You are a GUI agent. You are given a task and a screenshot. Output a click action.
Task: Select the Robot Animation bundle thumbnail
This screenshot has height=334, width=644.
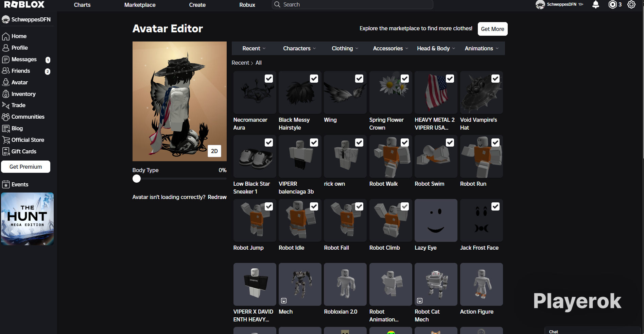391,284
